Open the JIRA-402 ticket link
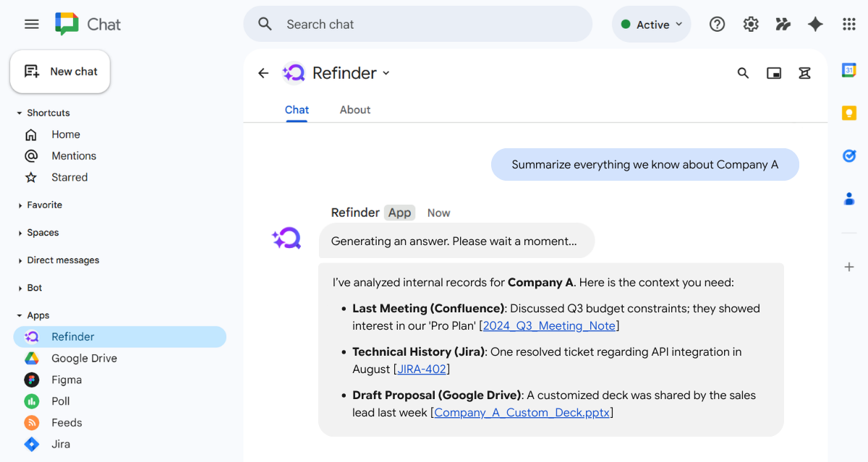Image resolution: width=868 pixels, height=462 pixels. coord(421,369)
